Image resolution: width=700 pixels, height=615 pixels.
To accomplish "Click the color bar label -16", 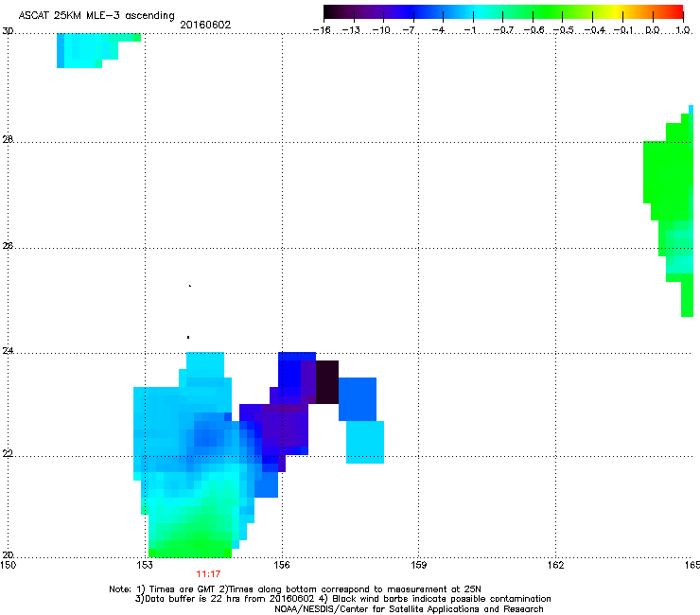I will pos(322,30).
